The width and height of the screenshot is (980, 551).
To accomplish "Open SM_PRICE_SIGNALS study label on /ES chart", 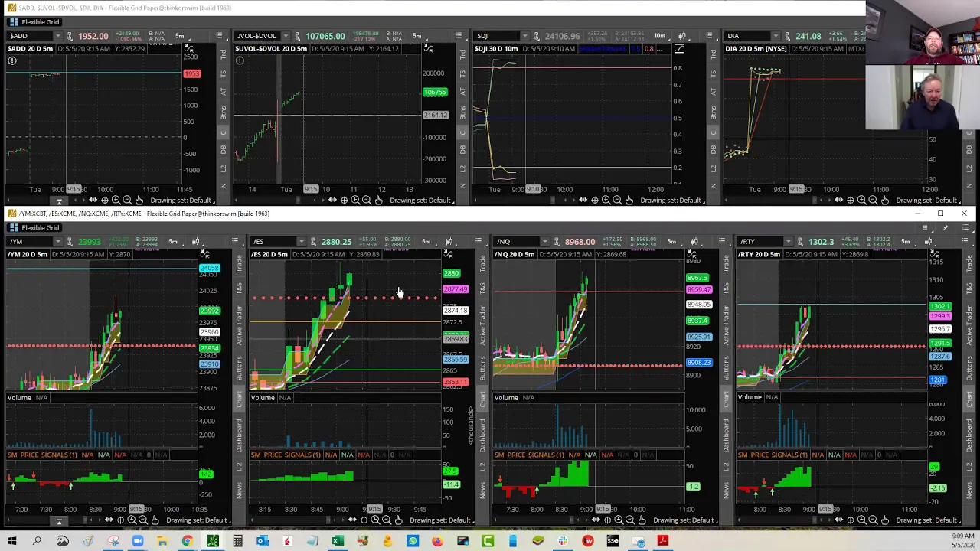I will (286, 455).
